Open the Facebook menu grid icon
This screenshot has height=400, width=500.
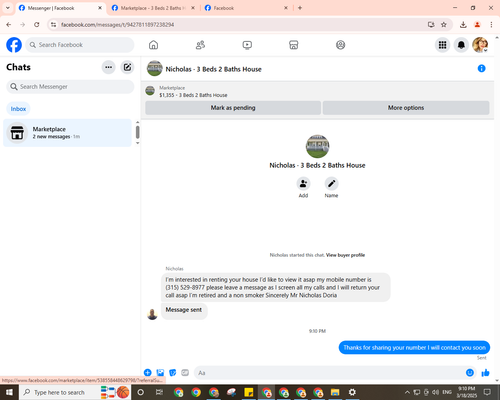[442, 45]
